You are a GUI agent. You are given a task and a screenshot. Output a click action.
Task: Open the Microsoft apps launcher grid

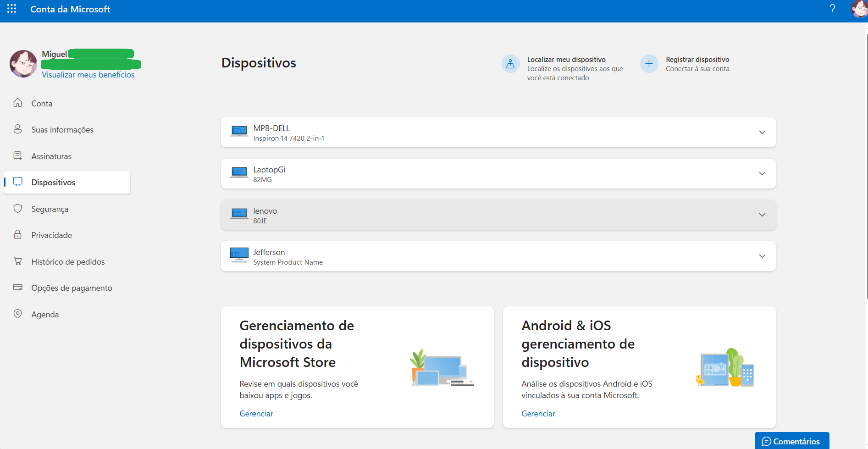pos(11,9)
